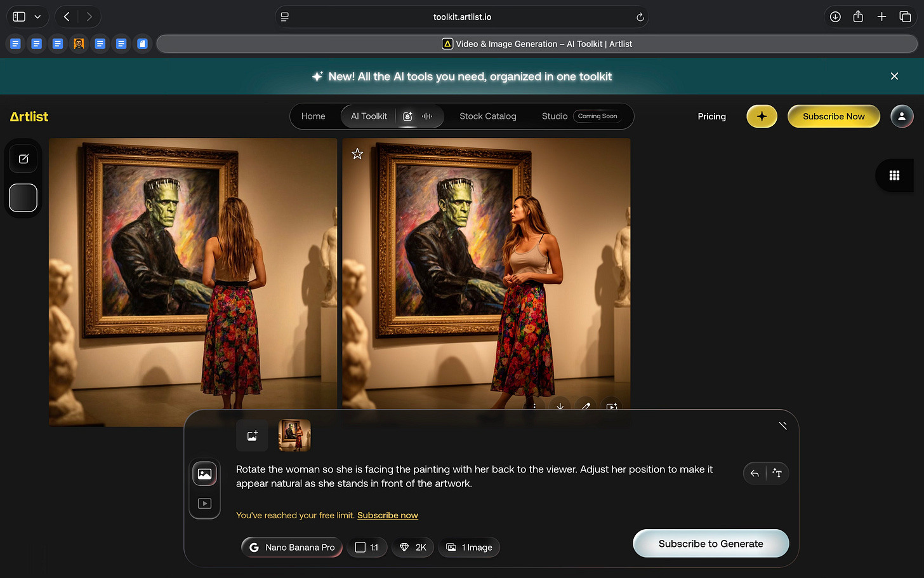Switch to the pinned tab with the white page icon
Viewport: 924px width, 578px height.
pos(142,44)
